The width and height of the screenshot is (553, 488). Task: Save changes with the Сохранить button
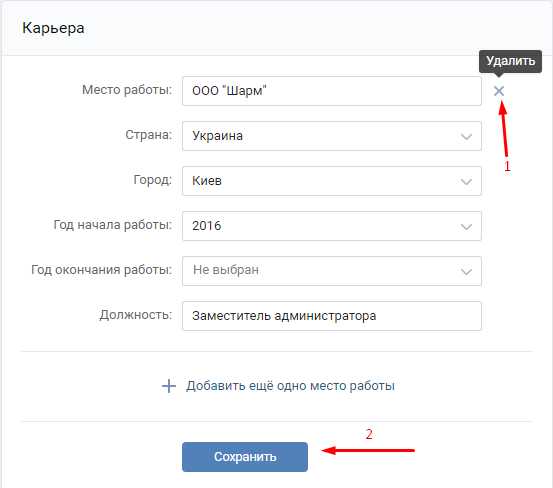click(x=245, y=457)
